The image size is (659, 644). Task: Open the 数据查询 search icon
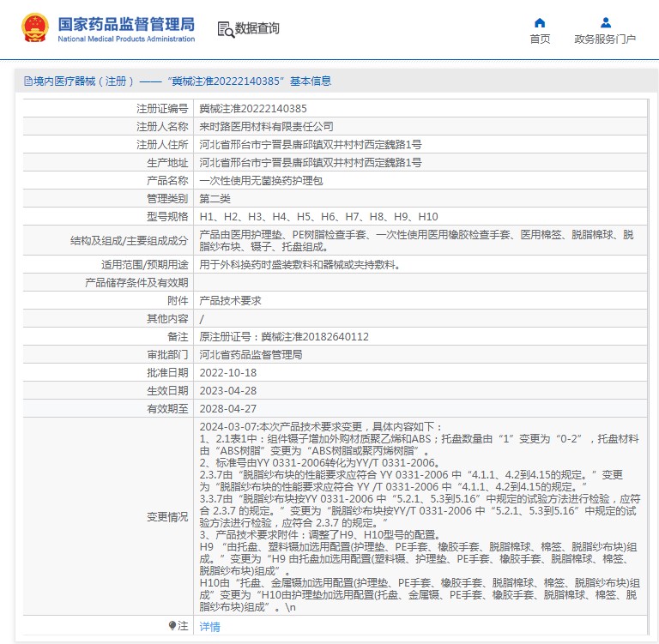(226, 29)
